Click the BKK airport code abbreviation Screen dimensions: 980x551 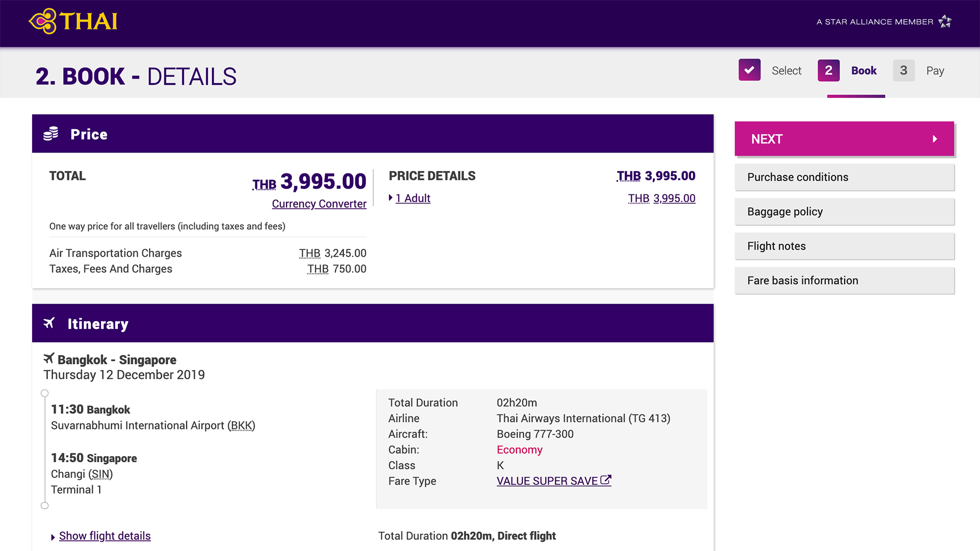[x=241, y=425]
